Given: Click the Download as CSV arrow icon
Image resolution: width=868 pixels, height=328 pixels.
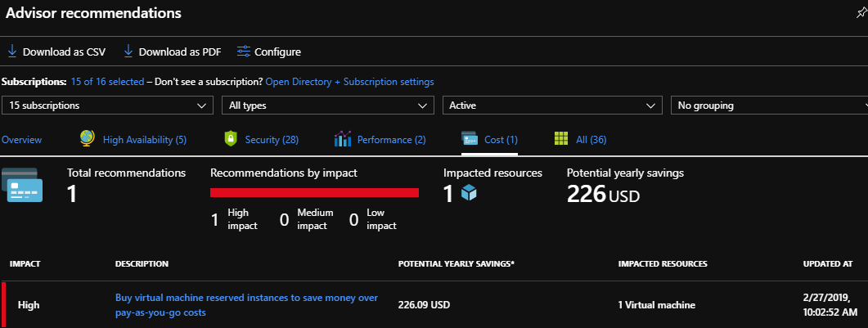Looking at the screenshot, I should [x=12, y=52].
